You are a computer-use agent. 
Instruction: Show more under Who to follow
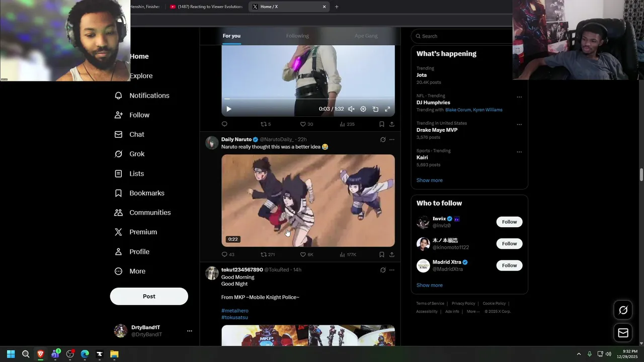click(x=429, y=285)
